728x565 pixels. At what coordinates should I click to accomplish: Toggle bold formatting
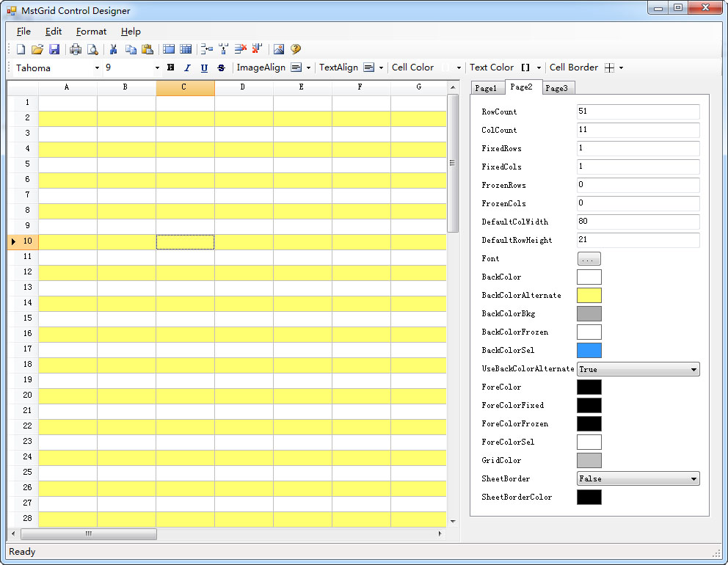click(171, 68)
